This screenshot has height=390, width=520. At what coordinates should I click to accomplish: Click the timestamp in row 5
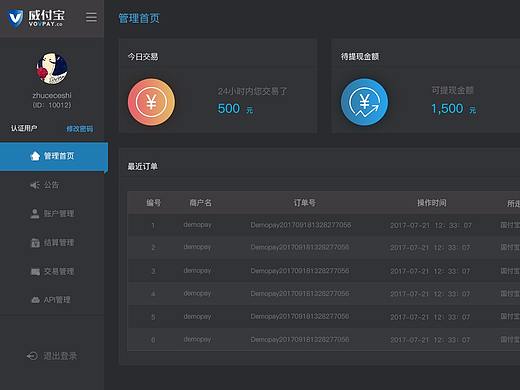430,317
